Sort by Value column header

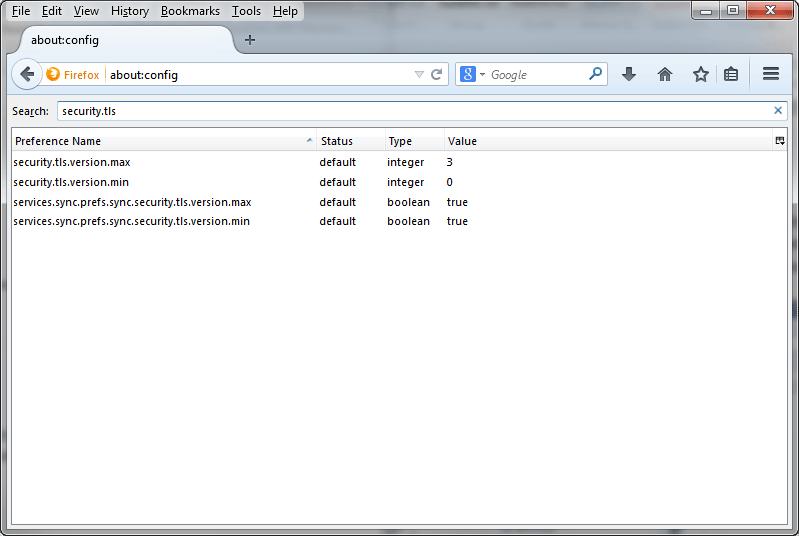[608, 141]
